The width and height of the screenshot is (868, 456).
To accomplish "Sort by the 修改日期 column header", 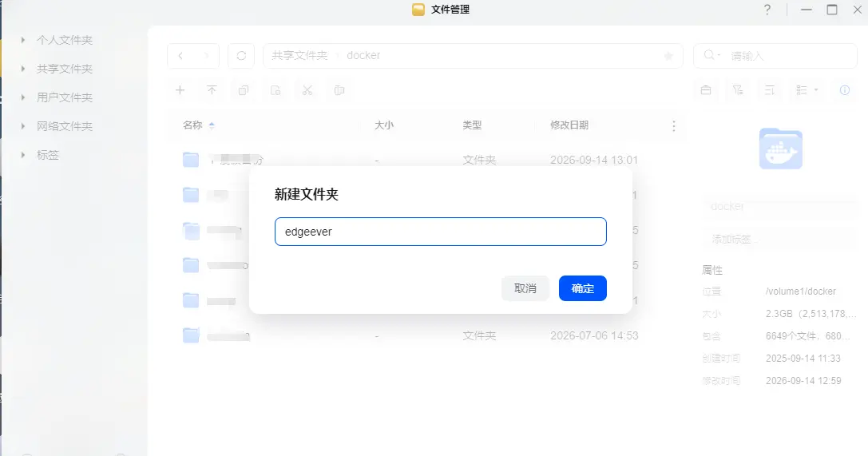I will [569, 125].
